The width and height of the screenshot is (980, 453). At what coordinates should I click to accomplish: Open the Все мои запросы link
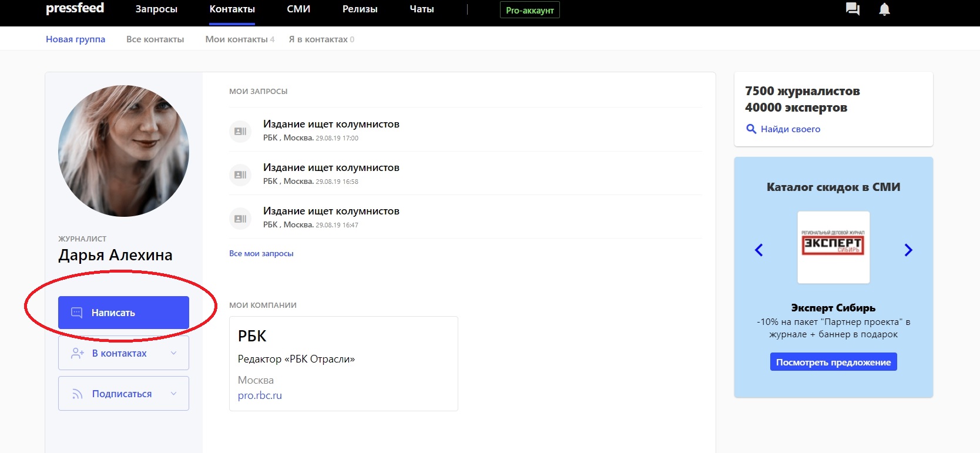point(261,254)
